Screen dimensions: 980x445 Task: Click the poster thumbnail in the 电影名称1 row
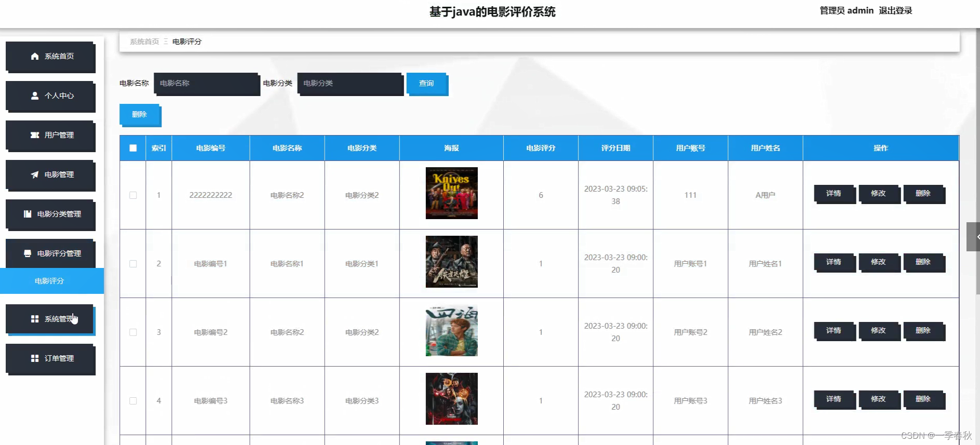452,262
